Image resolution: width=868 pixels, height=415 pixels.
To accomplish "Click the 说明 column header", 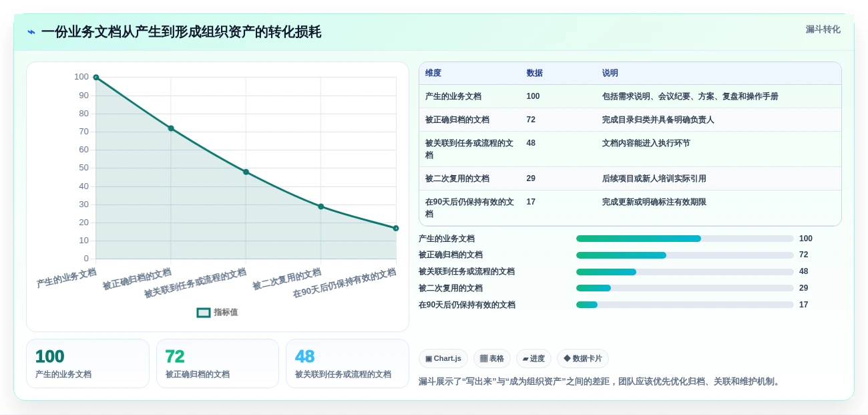I will pyautogui.click(x=610, y=74).
